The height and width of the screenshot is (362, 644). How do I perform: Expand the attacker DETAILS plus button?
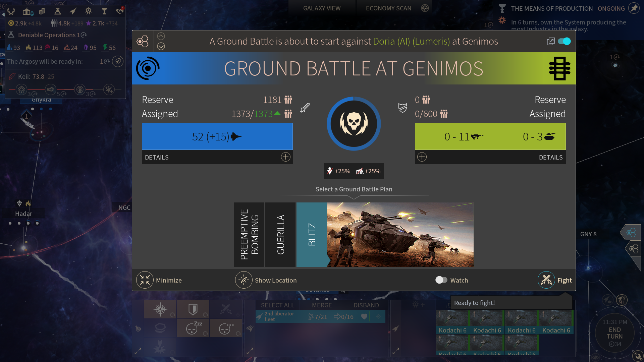coord(285,157)
